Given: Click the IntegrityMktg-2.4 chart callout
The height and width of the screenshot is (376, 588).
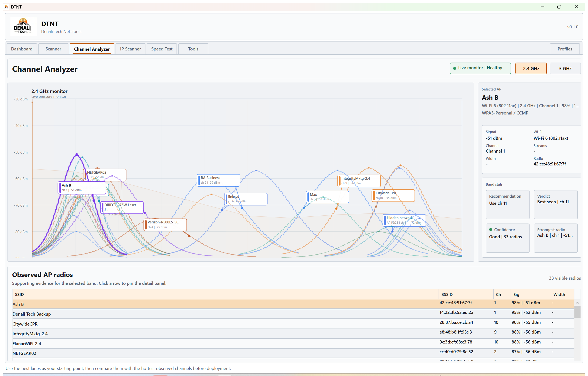Looking at the screenshot, I should tap(359, 180).
